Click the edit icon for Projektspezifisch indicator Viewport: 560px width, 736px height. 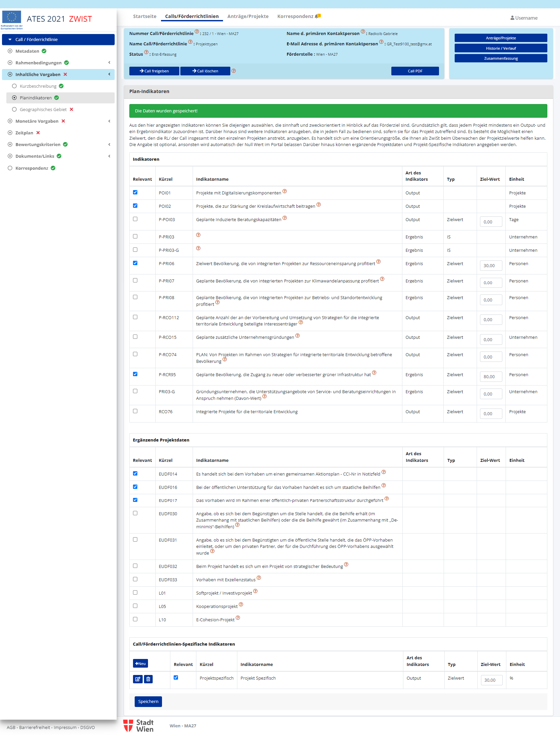pyautogui.click(x=138, y=679)
